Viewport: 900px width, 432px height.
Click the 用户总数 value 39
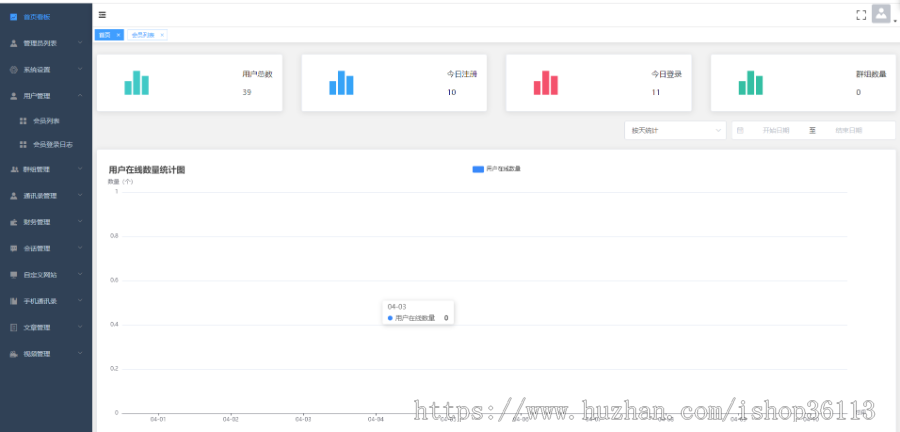(247, 92)
